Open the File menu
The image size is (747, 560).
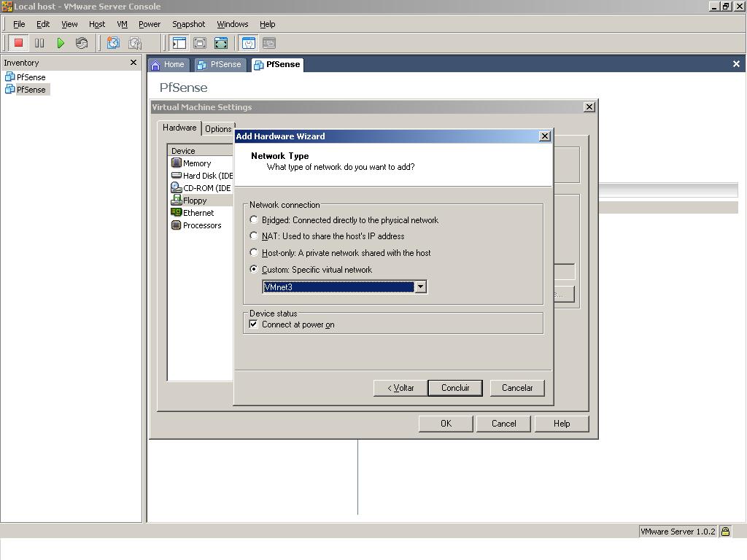pyautogui.click(x=19, y=24)
